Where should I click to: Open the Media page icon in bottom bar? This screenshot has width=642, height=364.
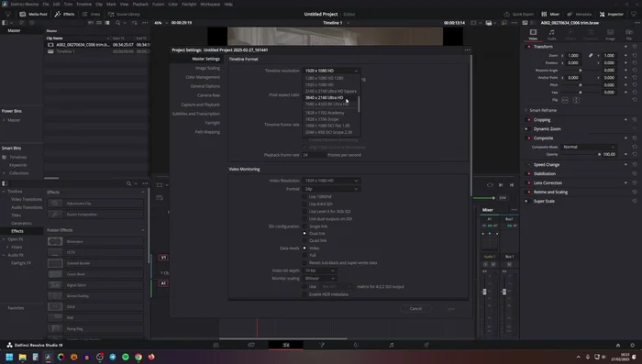(216, 345)
